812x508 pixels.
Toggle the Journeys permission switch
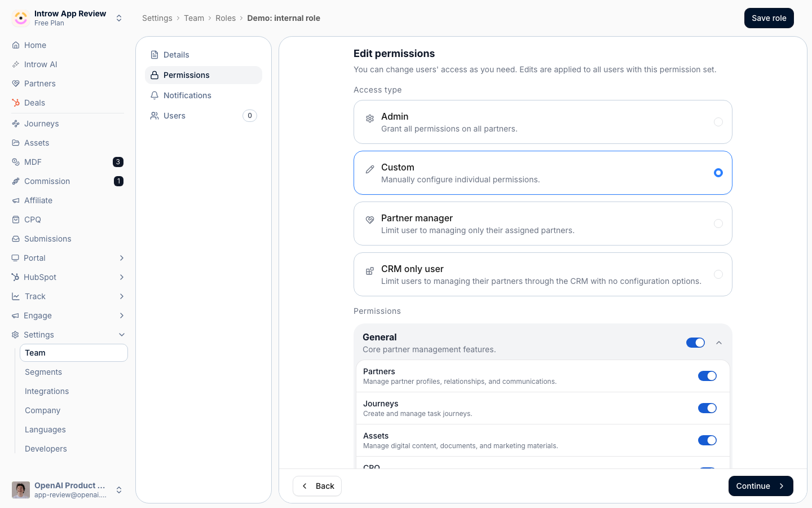click(x=707, y=408)
